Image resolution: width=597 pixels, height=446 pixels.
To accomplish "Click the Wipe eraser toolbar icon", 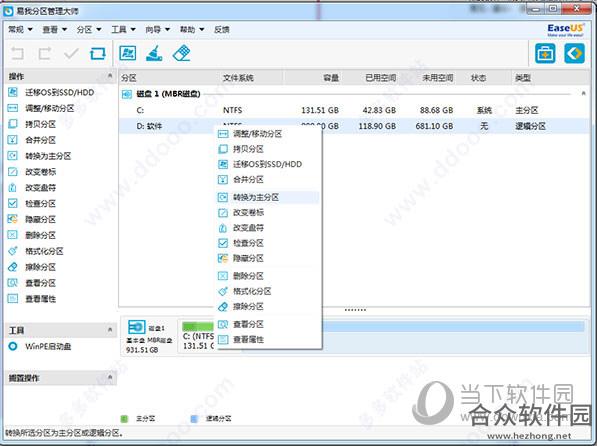I will (181, 53).
